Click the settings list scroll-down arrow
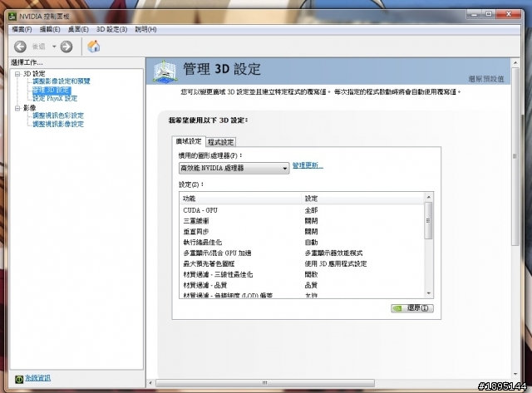The image size is (532, 393). pyautogui.click(x=429, y=293)
